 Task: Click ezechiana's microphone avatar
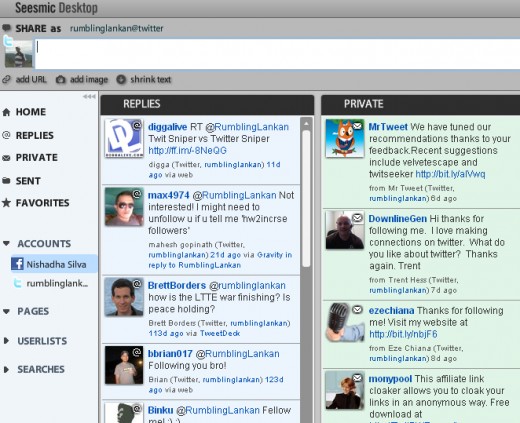tap(345, 322)
